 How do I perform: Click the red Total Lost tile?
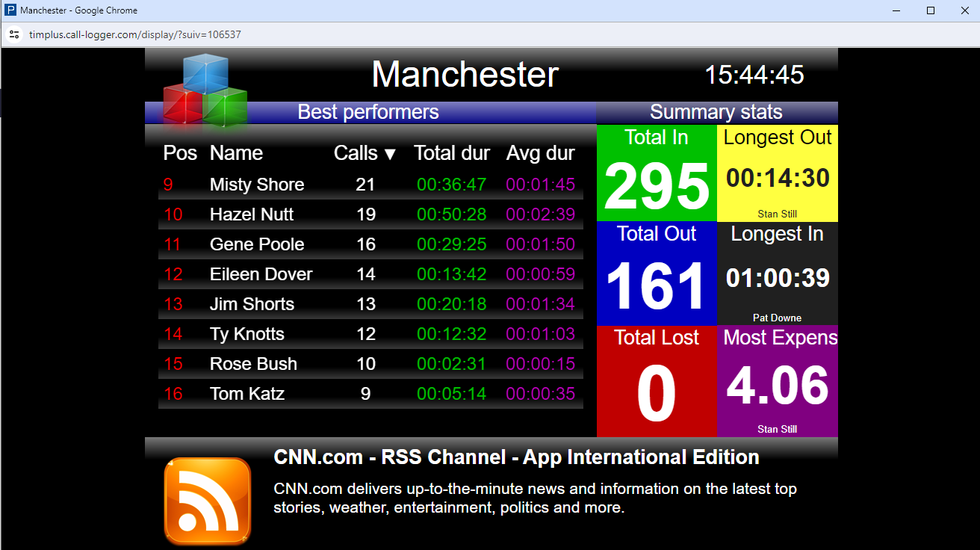click(656, 381)
